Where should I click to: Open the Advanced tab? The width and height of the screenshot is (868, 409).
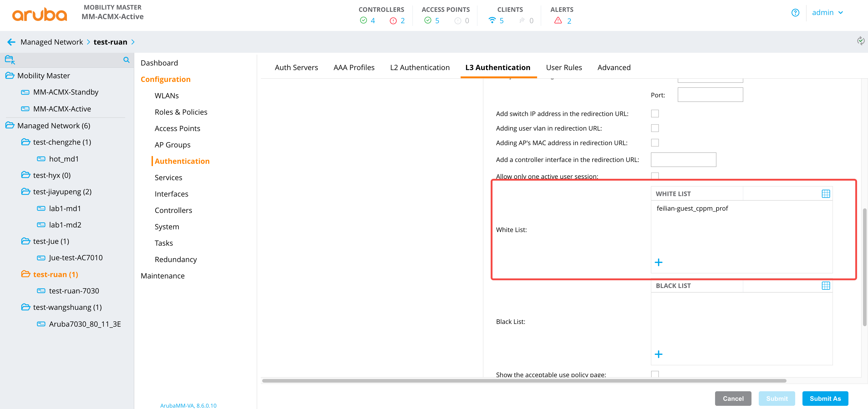click(x=614, y=67)
